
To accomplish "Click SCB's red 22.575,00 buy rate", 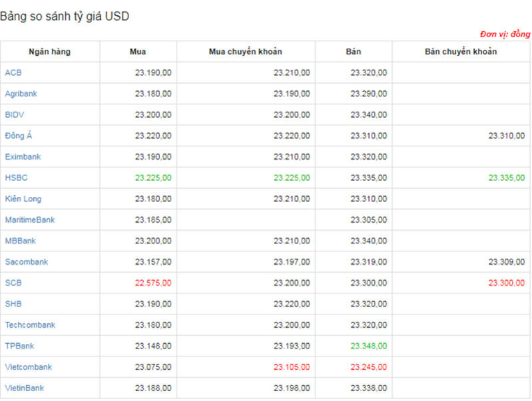I will (x=153, y=283).
